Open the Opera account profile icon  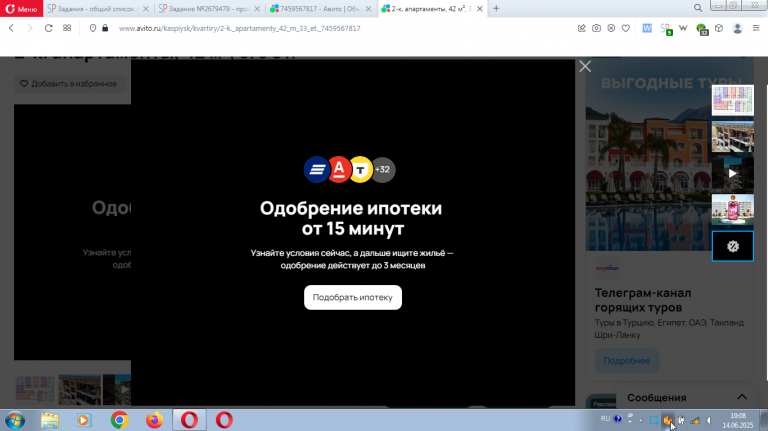tap(737, 28)
